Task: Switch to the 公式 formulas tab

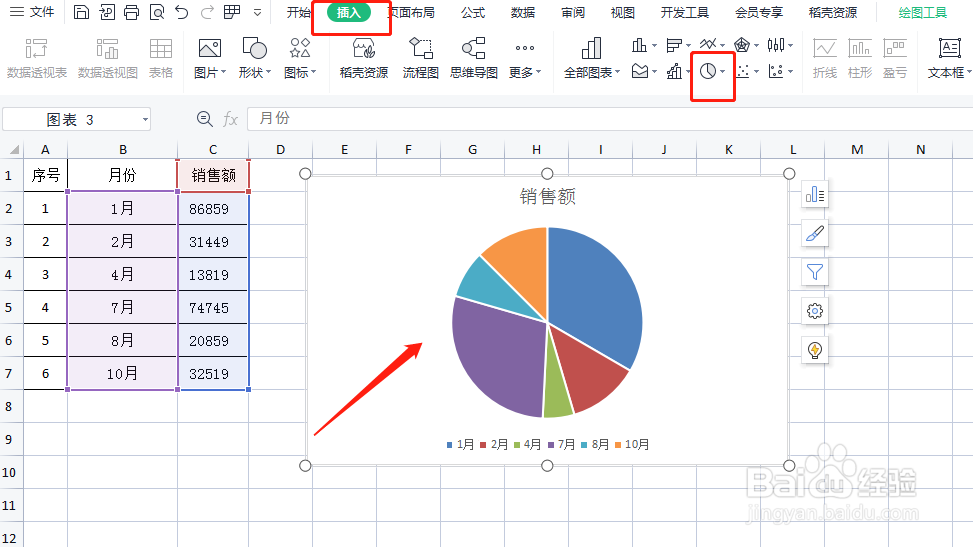Action: 473,12
